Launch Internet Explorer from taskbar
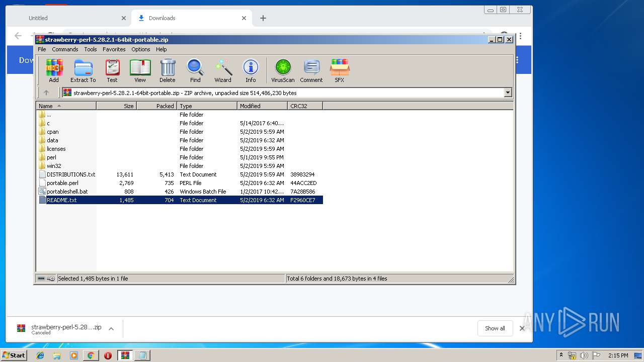Screen dimensions: 644x362 point(40,355)
